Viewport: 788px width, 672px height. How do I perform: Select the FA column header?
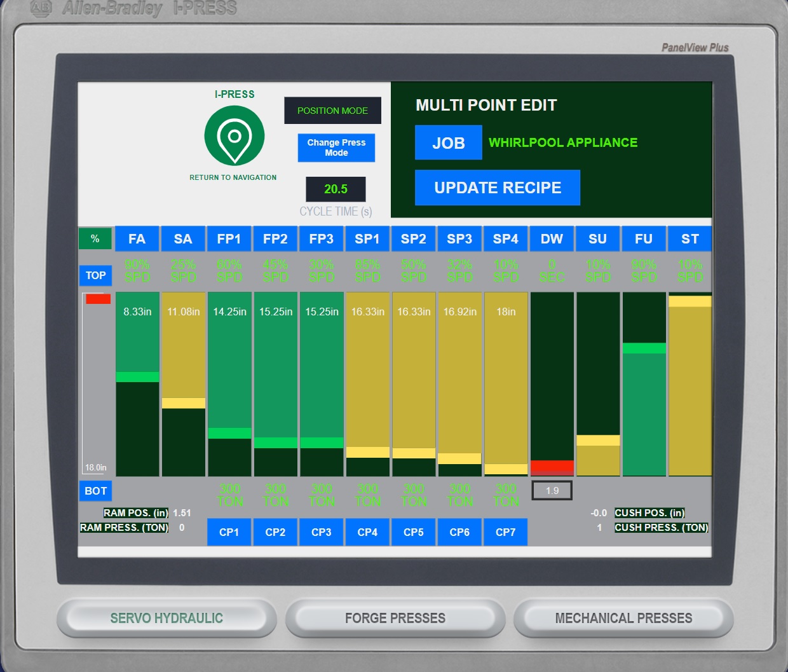click(137, 239)
